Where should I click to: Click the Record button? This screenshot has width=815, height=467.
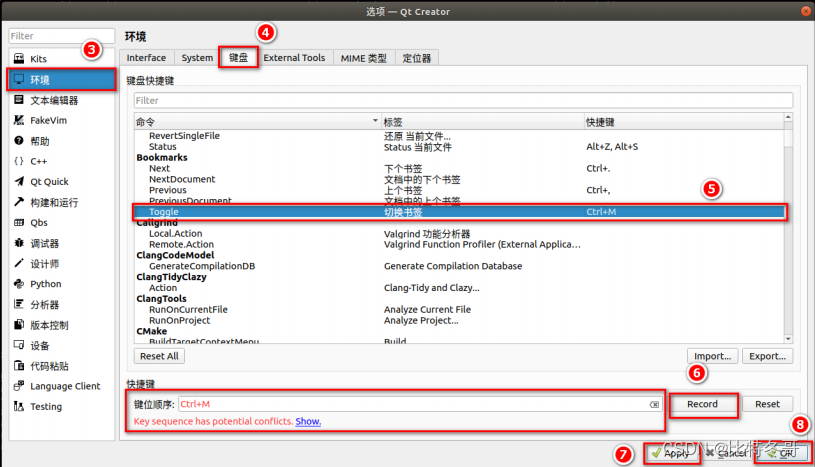point(702,404)
